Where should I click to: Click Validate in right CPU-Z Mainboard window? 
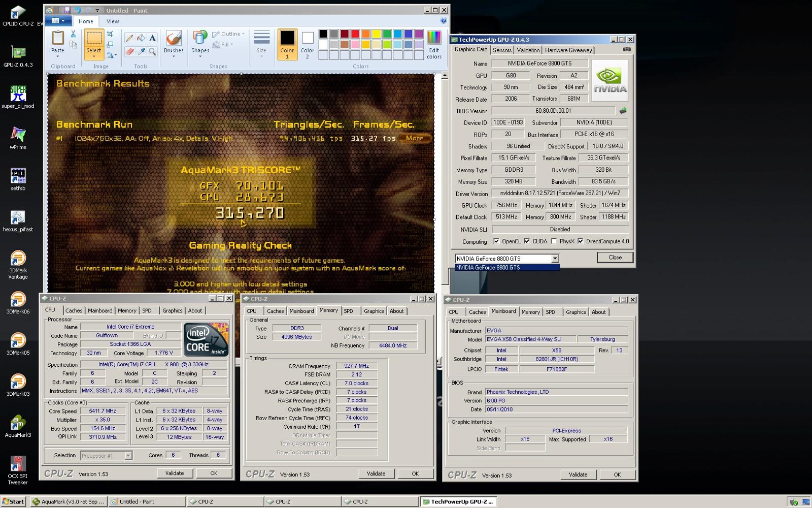[x=578, y=474]
